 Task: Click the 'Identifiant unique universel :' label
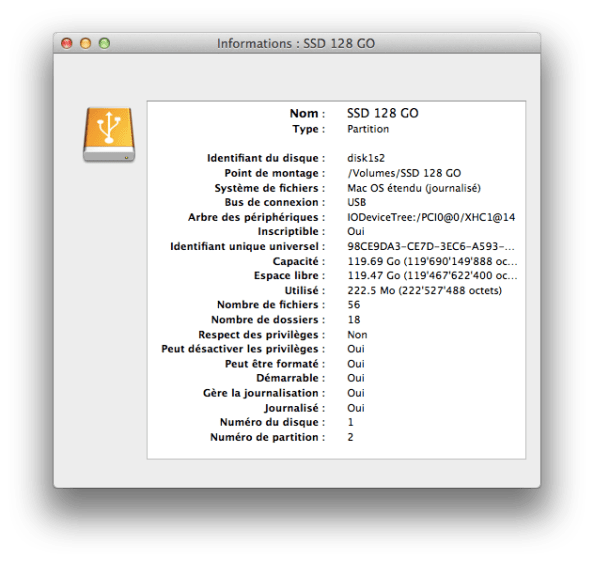click(248, 247)
